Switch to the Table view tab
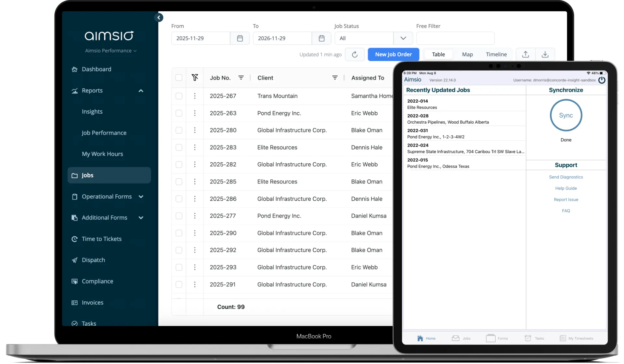The width and height of the screenshot is (624, 364). point(438,55)
